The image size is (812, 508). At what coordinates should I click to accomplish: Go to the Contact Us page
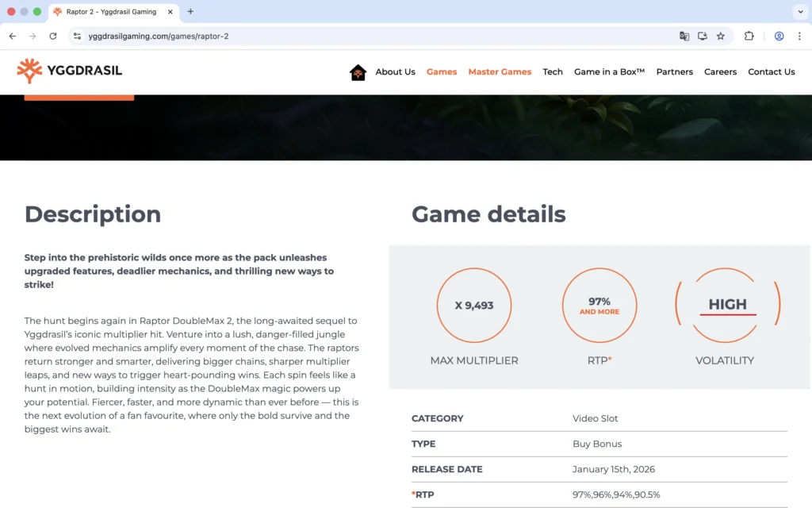[x=771, y=72]
